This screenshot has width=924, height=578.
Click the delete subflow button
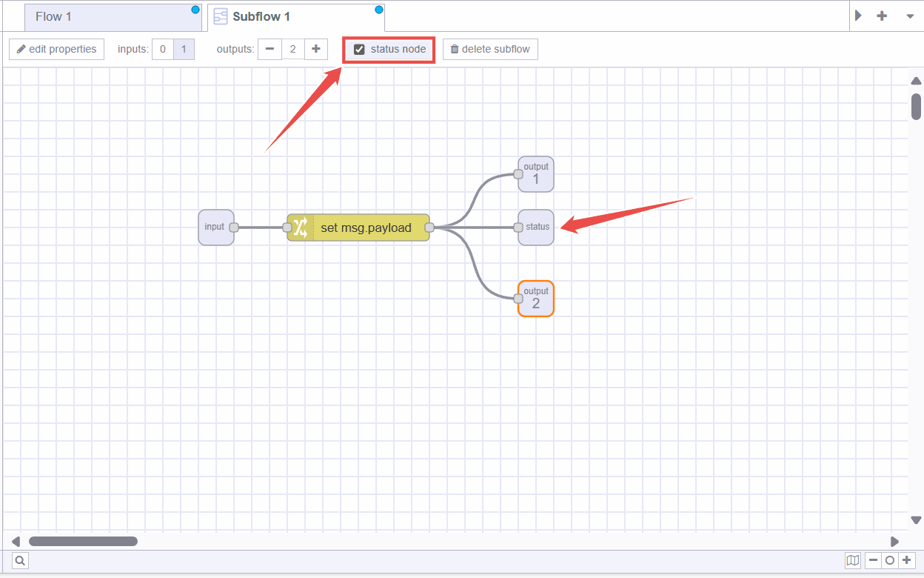pos(490,49)
